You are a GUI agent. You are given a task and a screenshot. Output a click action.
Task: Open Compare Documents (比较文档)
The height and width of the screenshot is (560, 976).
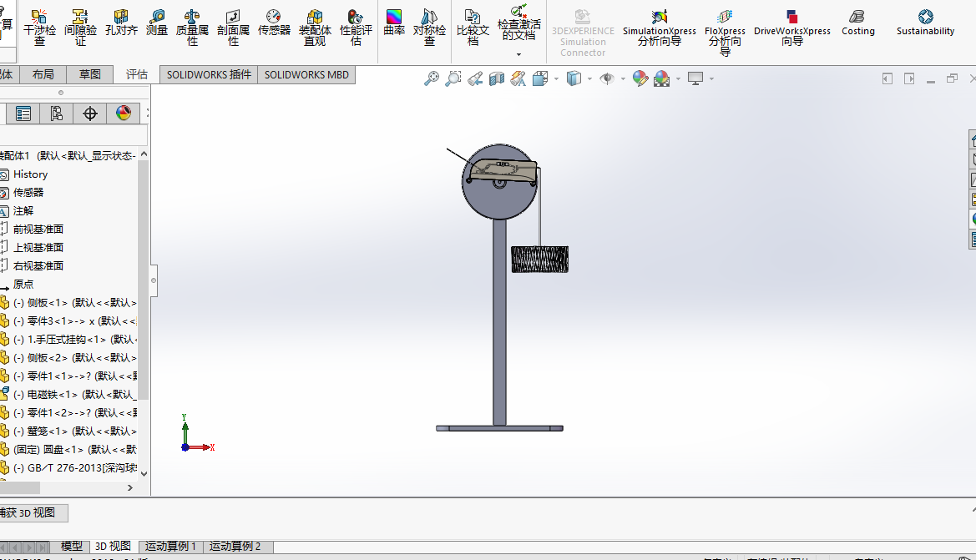pos(473,28)
